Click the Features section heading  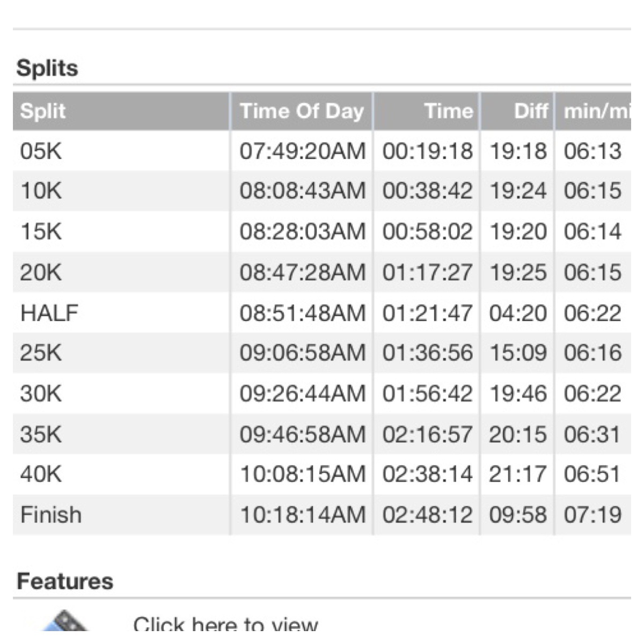click(65, 581)
